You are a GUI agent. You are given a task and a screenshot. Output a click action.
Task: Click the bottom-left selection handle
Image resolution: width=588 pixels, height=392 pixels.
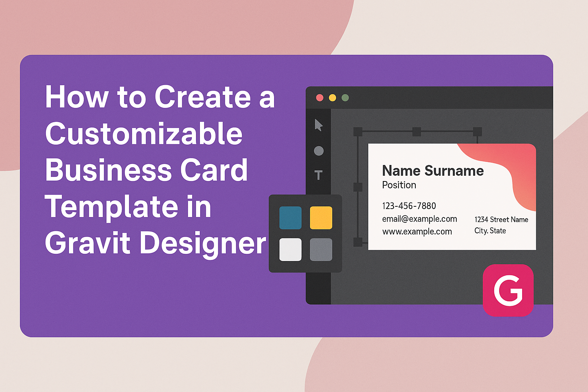pyautogui.click(x=358, y=242)
